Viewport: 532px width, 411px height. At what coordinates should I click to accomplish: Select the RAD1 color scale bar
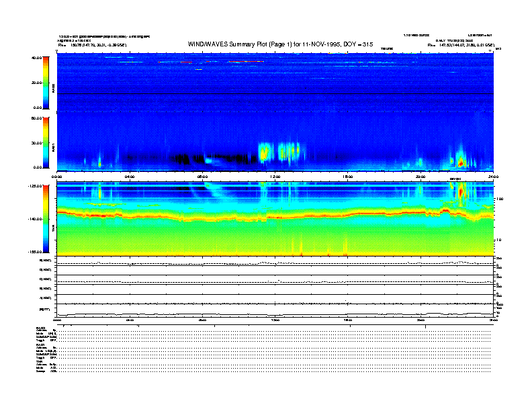(46, 143)
